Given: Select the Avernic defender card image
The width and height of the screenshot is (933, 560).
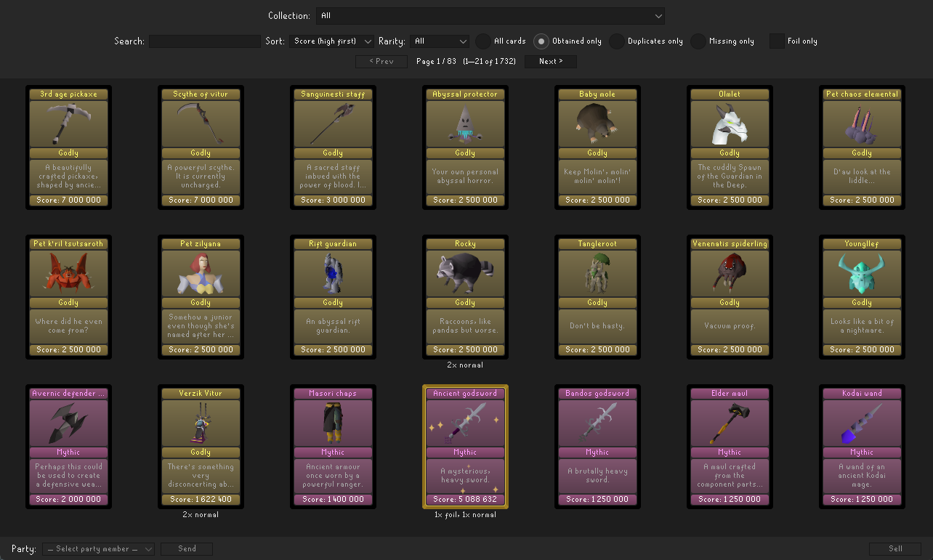Looking at the screenshot, I should (x=68, y=423).
